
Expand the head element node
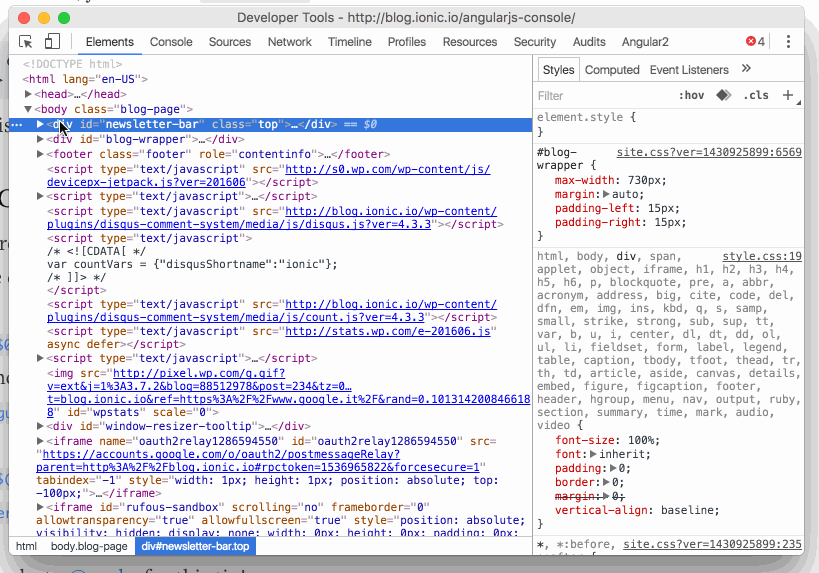(30, 94)
